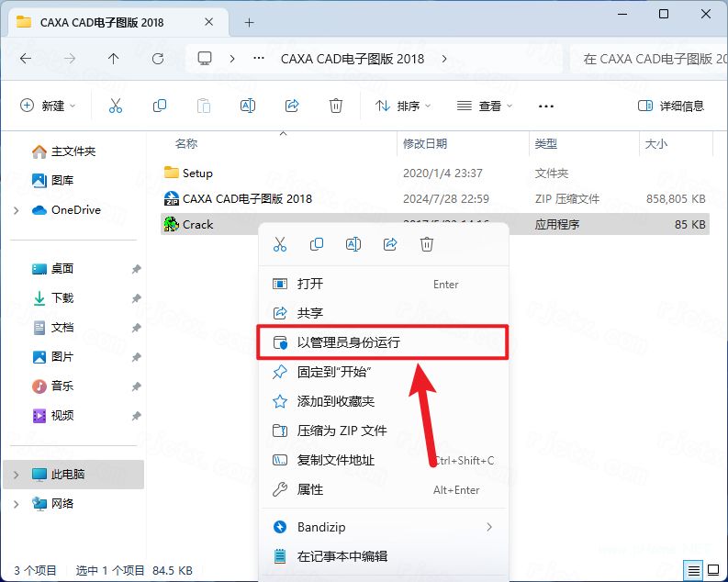This screenshot has height=582, width=728.
Task: Click the context menu Copy icon
Action: 317,244
